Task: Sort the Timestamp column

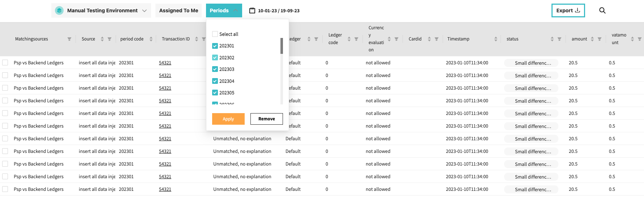Action: point(495,39)
